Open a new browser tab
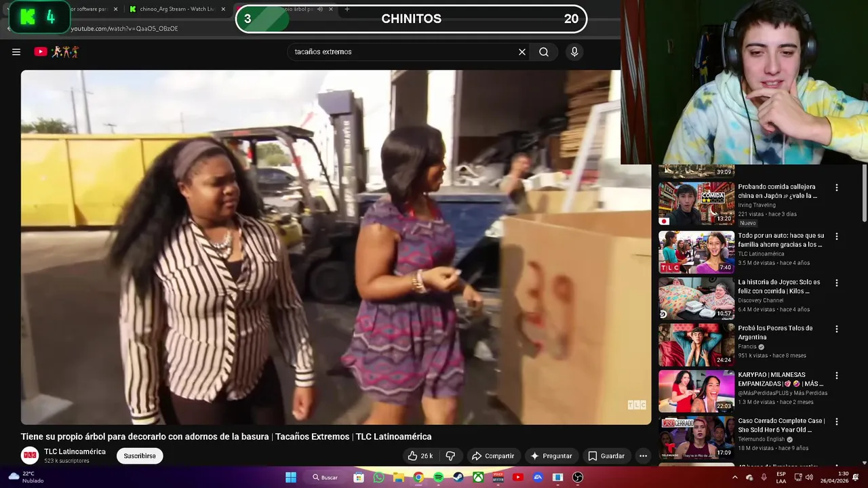This screenshot has width=868, height=488. (x=347, y=9)
